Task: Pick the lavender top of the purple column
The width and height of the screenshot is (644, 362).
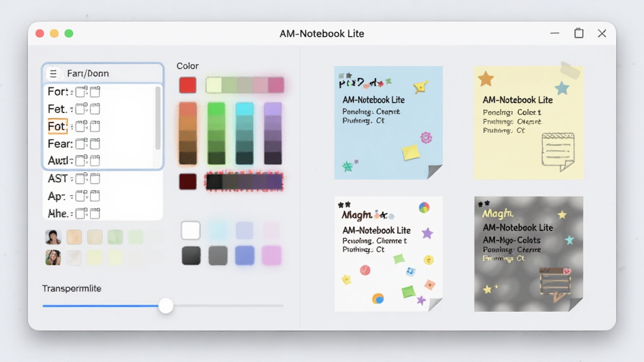Action: 273,109
